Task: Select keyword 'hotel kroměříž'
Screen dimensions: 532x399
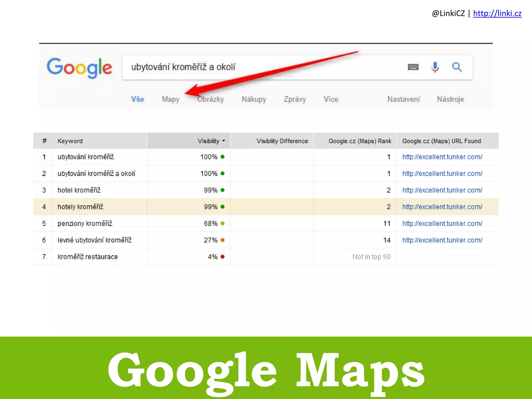Action: point(79,190)
